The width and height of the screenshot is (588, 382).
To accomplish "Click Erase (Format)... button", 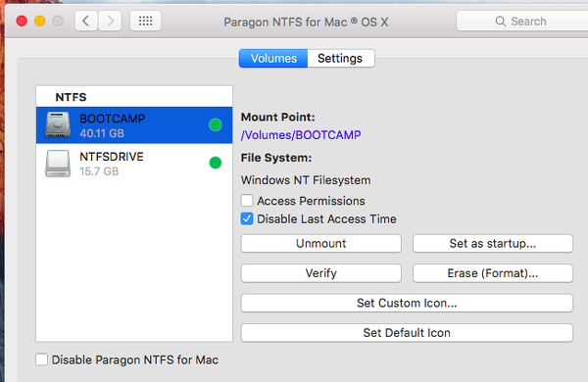I will pyautogui.click(x=493, y=273).
